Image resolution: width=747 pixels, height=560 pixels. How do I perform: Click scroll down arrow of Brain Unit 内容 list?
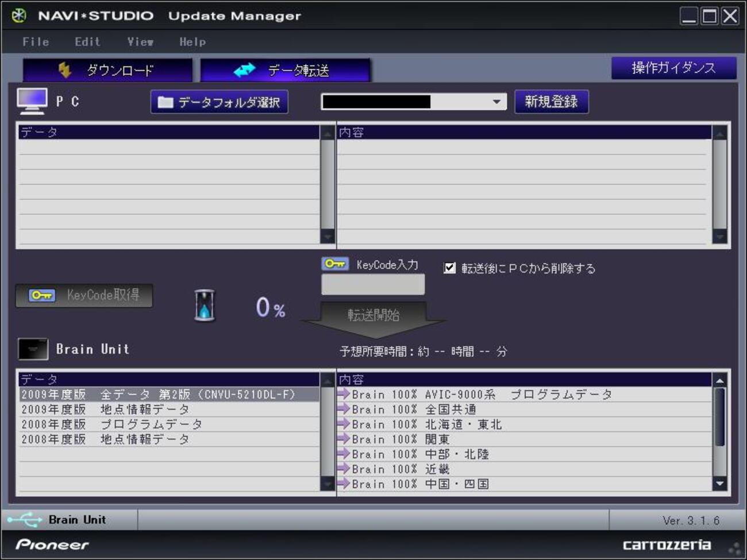coord(719,484)
